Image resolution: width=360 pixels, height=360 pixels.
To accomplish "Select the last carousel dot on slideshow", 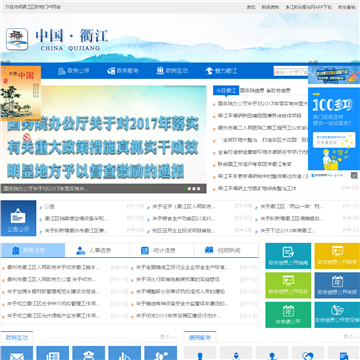I will coord(199,189).
